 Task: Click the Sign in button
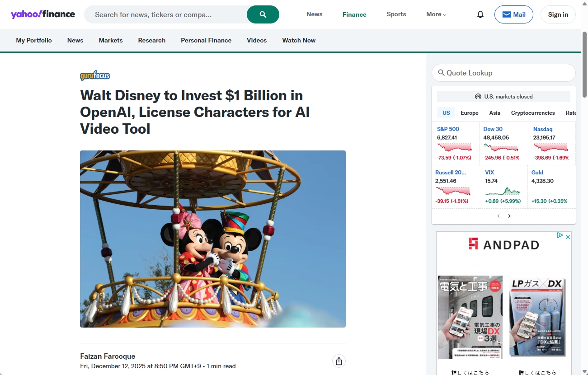[558, 14]
